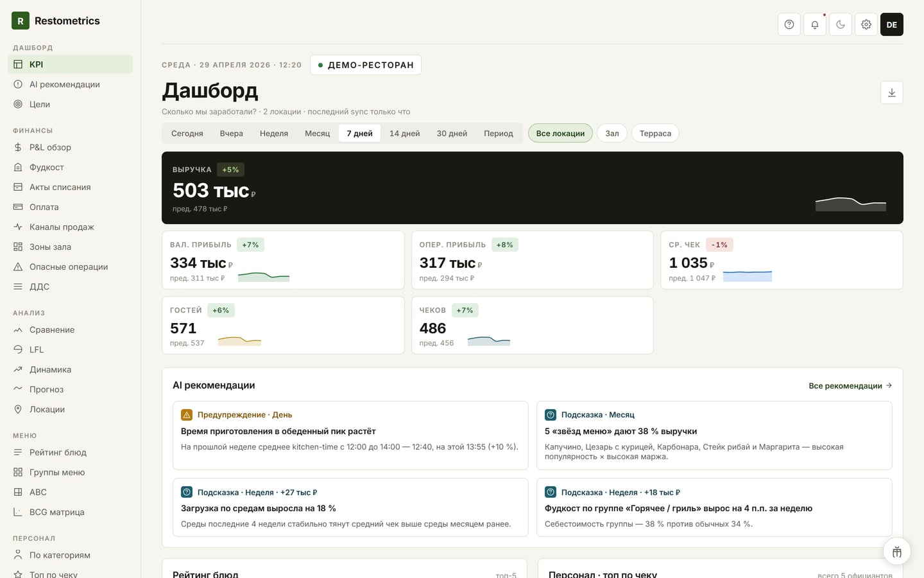Click the Зоны зала grid icon
The width and height of the screenshot is (924, 578).
[x=18, y=247]
